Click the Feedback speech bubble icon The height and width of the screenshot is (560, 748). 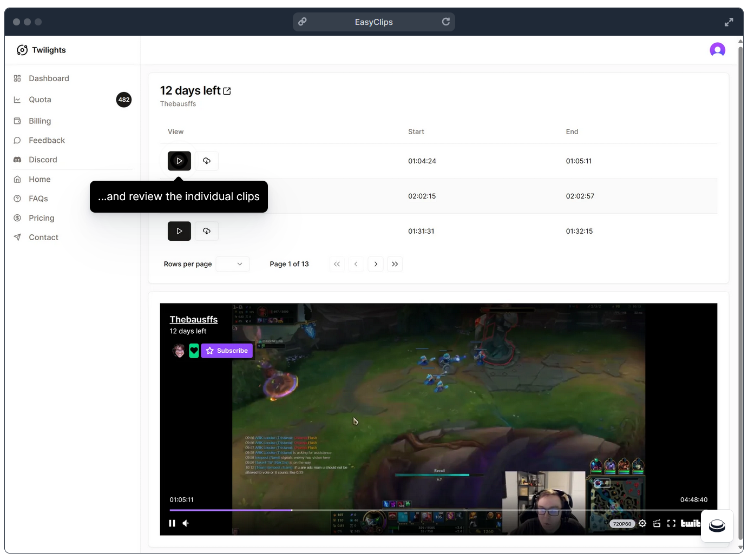[x=17, y=140]
